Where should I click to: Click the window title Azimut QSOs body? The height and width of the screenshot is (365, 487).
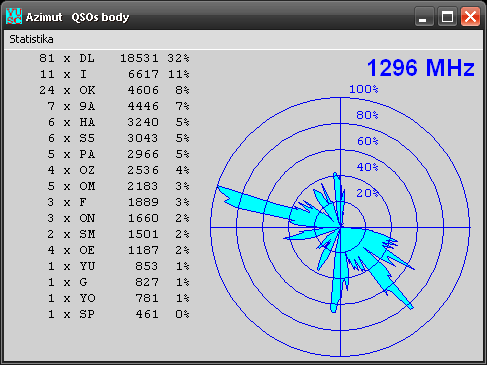77,17
